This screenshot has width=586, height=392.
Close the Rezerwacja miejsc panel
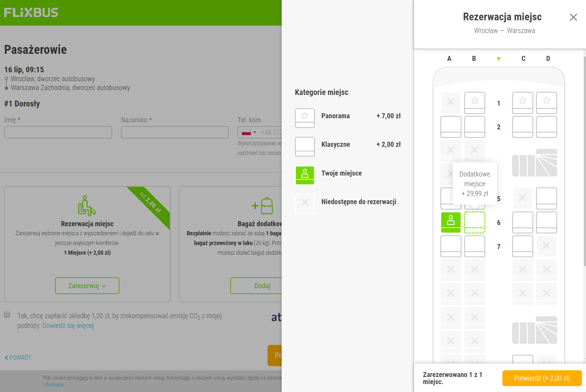tap(573, 17)
